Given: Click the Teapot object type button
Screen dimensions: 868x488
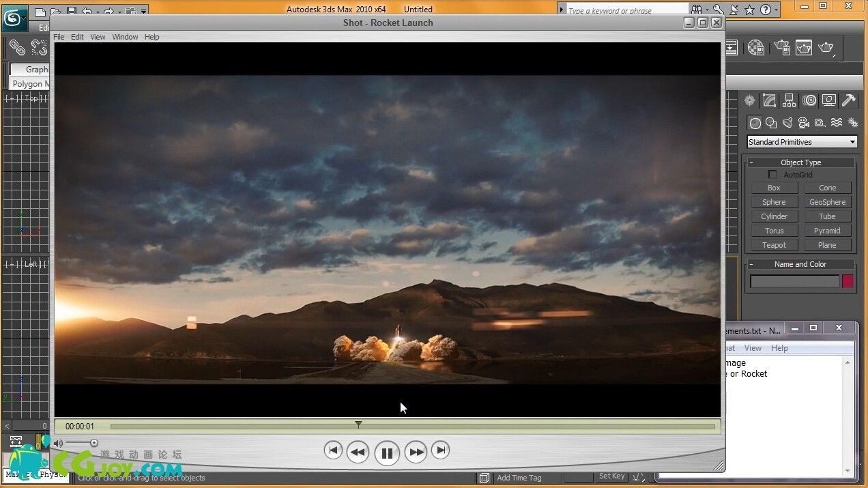Looking at the screenshot, I should click(774, 245).
